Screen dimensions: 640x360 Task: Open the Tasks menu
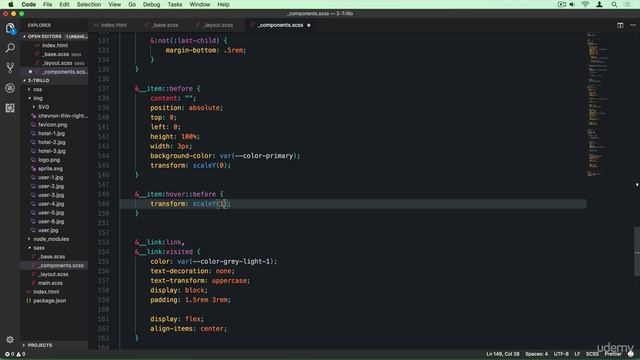point(175,4)
